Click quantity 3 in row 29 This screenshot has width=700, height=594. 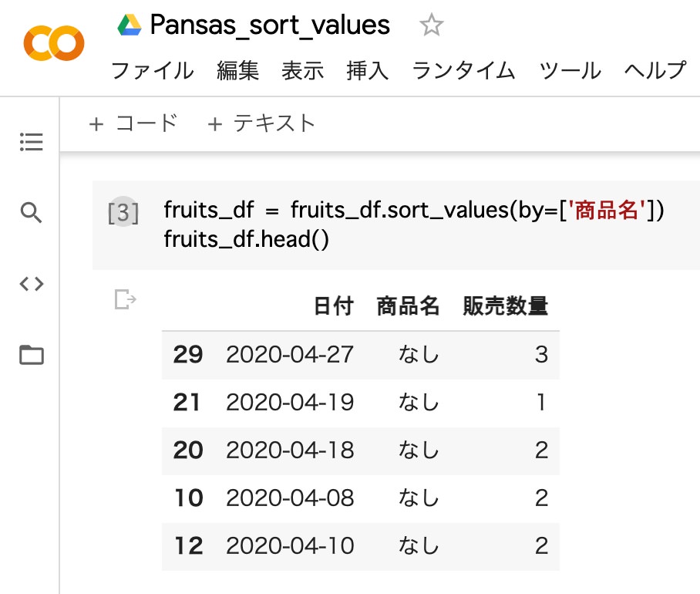(x=541, y=355)
